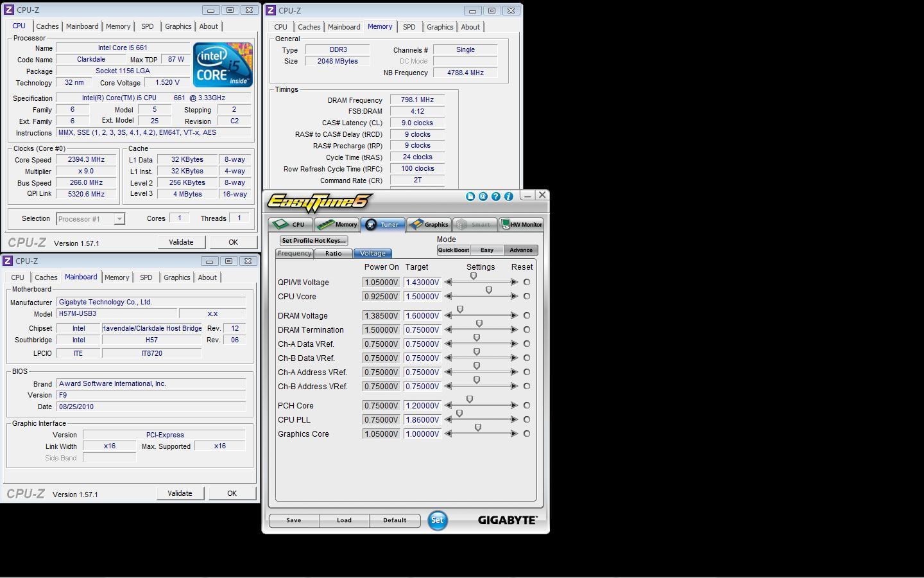The height and width of the screenshot is (578, 924).
Task: Open SPD tab in CPU-Z CPU window
Action: pos(148,26)
